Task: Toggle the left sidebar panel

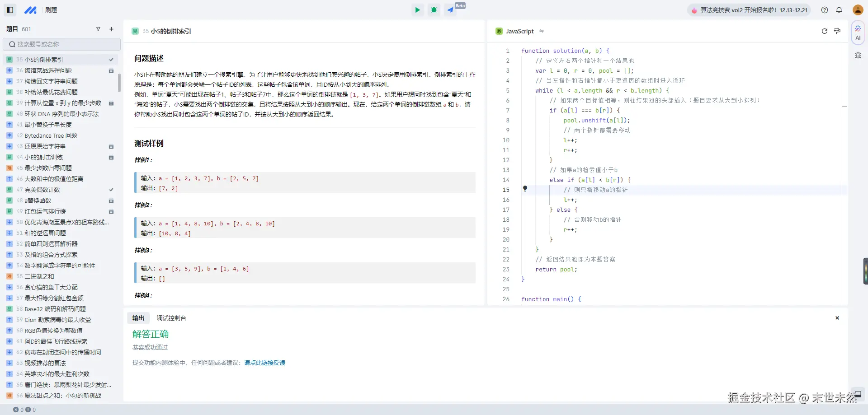Action: click(x=10, y=10)
